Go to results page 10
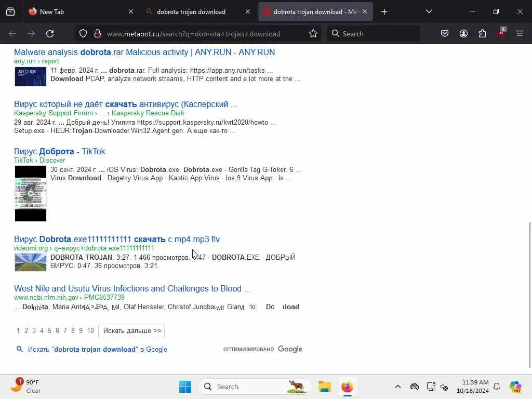 point(90,330)
